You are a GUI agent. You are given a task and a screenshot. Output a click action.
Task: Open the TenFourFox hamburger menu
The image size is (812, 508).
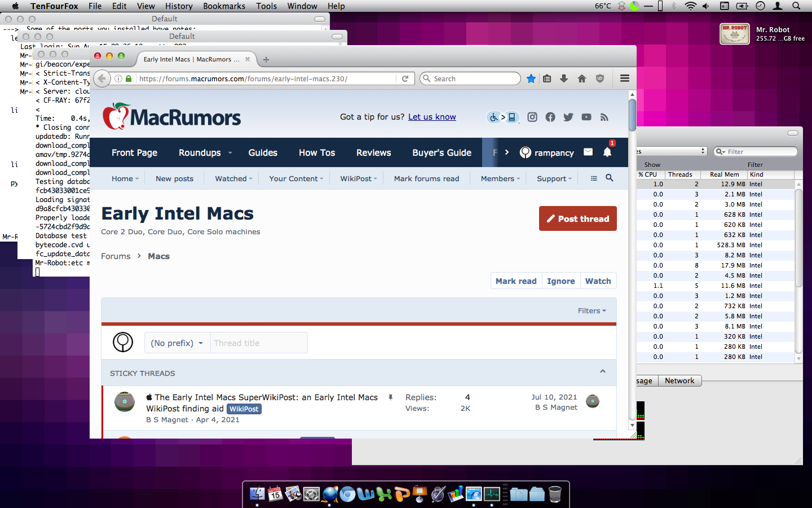(625, 78)
